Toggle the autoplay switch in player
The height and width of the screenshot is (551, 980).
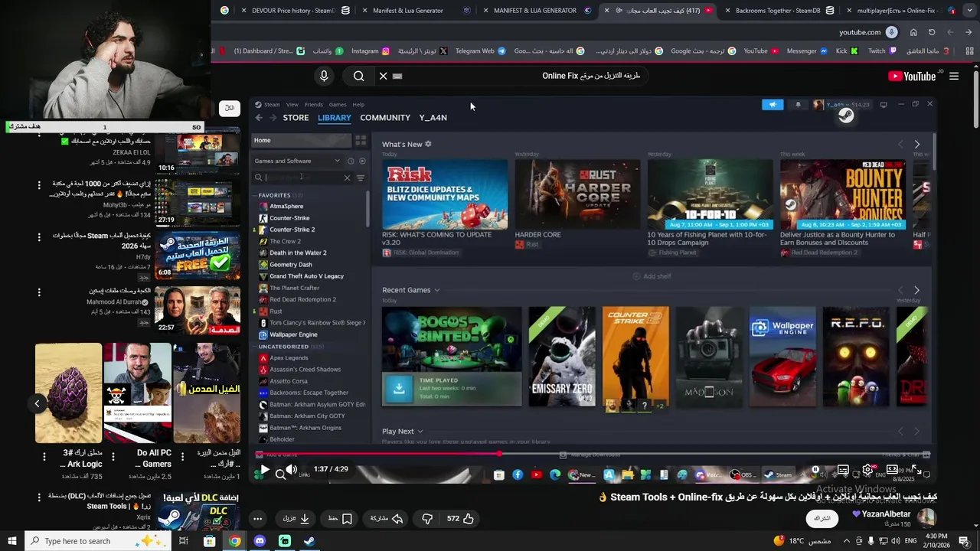click(815, 470)
